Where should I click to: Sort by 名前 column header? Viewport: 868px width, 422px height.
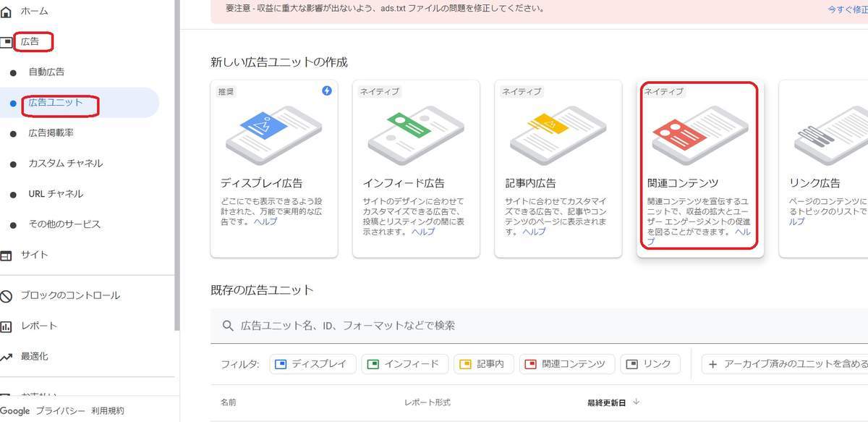tap(229, 402)
